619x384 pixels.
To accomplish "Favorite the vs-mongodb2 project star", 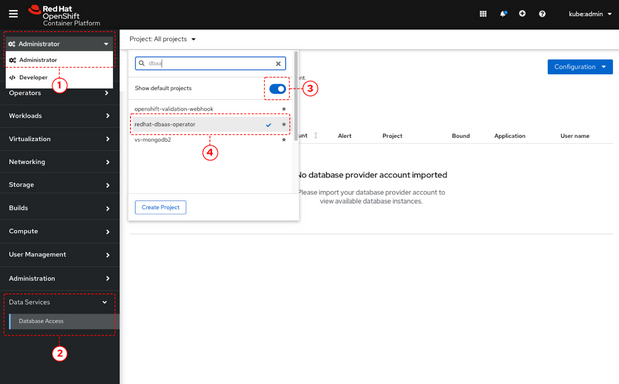I will pos(283,140).
